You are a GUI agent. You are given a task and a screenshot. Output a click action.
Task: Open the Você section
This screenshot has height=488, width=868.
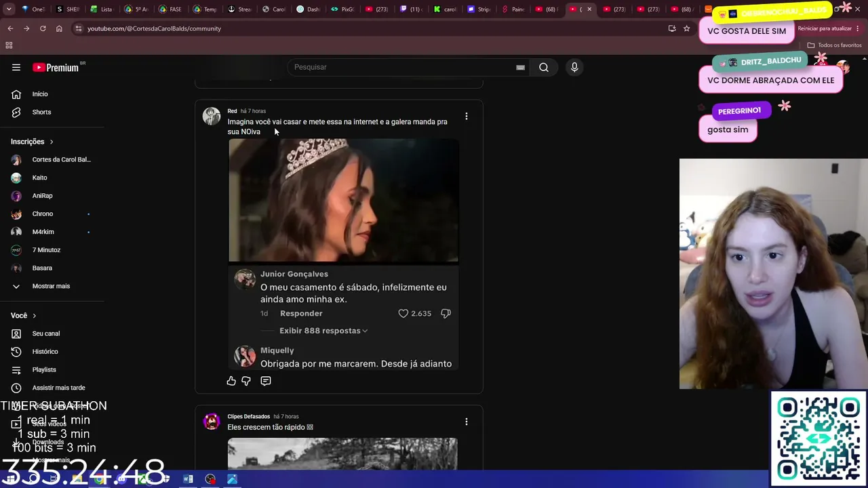coord(24,316)
